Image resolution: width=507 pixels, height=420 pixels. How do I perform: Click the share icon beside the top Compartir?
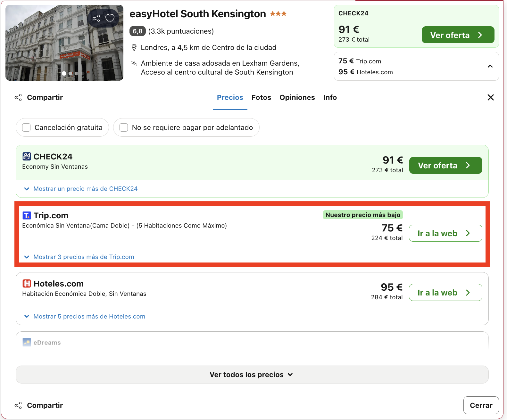point(18,97)
